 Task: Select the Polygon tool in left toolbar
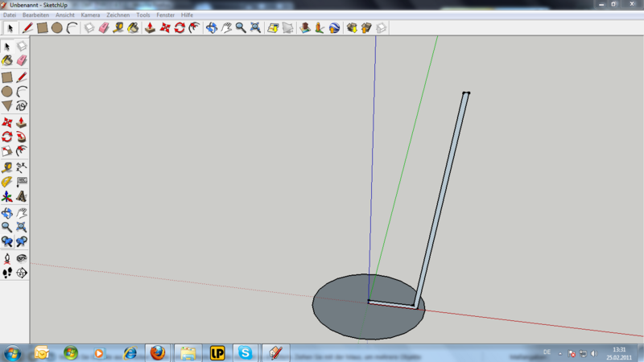click(x=7, y=105)
